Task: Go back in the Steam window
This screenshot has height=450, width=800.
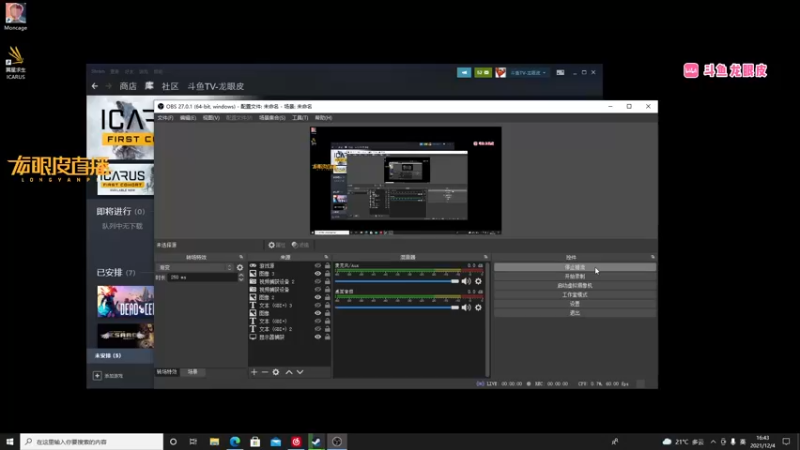Action: click(x=95, y=86)
